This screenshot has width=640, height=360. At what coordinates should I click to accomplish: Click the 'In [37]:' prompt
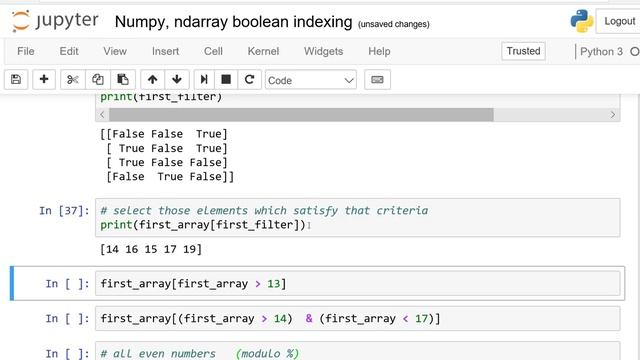tap(64, 211)
